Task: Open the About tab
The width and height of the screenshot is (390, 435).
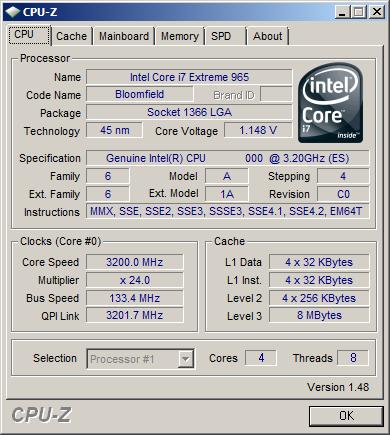Action: 268,36
